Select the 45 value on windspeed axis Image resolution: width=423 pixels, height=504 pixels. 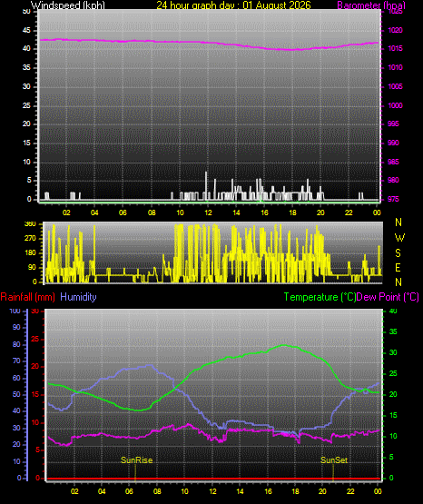point(26,31)
